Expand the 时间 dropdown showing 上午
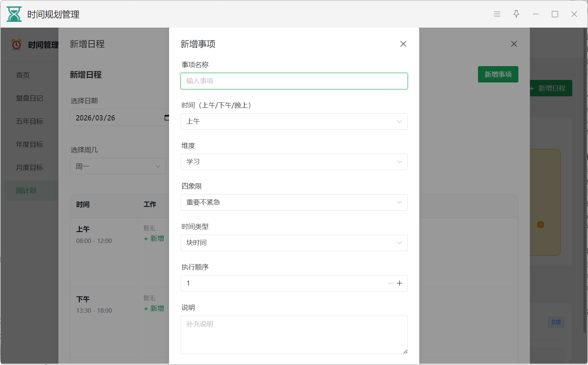 pos(294,121)
